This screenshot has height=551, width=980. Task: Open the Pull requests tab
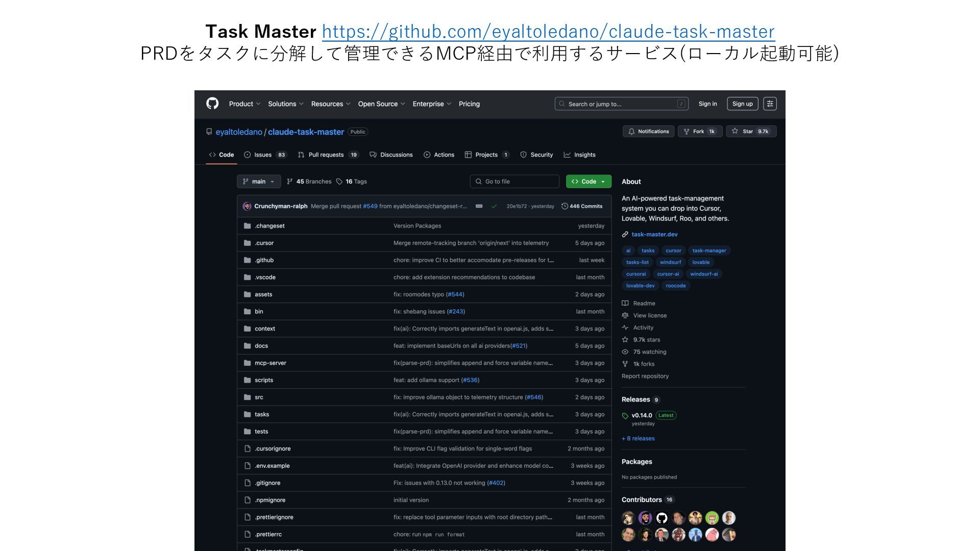[329, 155]
